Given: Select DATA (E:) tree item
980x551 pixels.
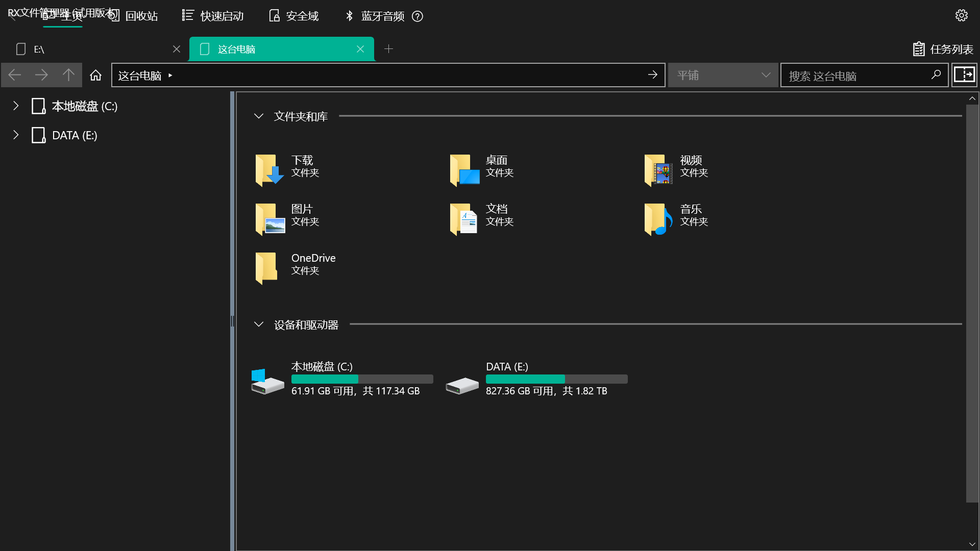Looking at the screenshot, I should click(64, 135).
